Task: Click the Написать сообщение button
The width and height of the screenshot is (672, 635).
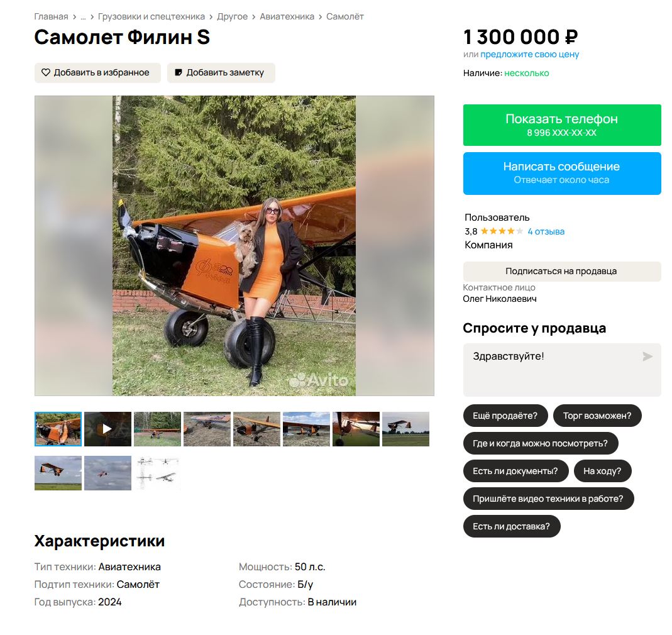Action: pos(562,174)
